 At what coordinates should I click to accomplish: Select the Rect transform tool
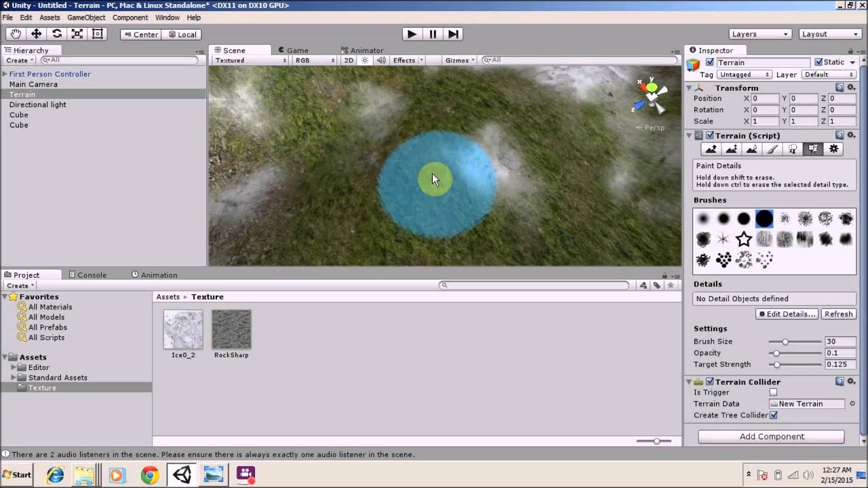pos(97,34)
